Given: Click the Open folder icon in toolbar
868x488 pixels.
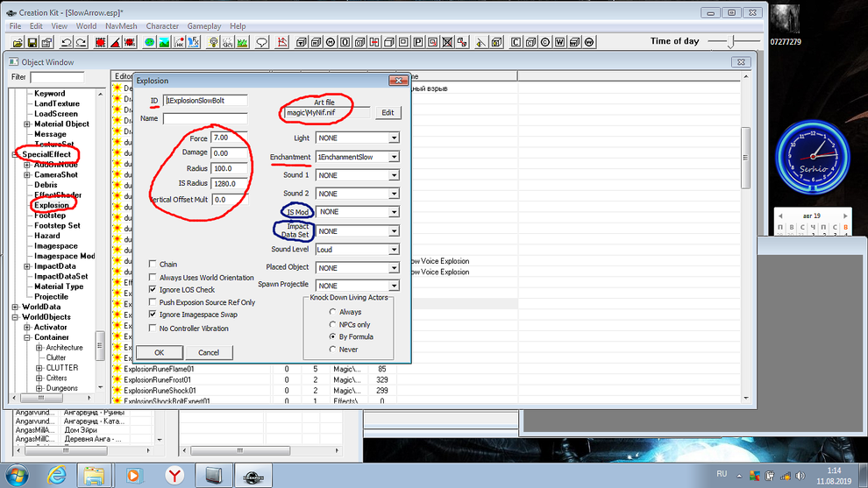Looking at the screenshot, I should [x=16, y=42].
